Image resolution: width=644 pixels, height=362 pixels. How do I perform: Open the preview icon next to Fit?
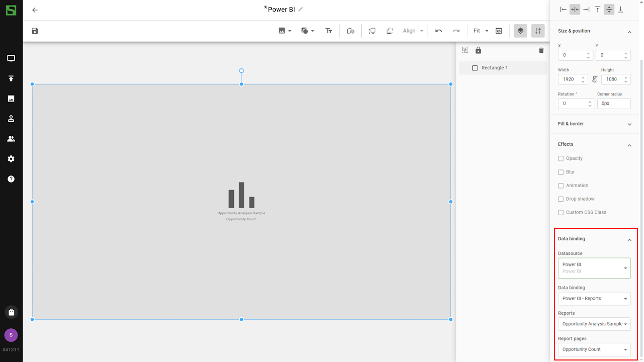pyautogui.click(x=499, y=31)
